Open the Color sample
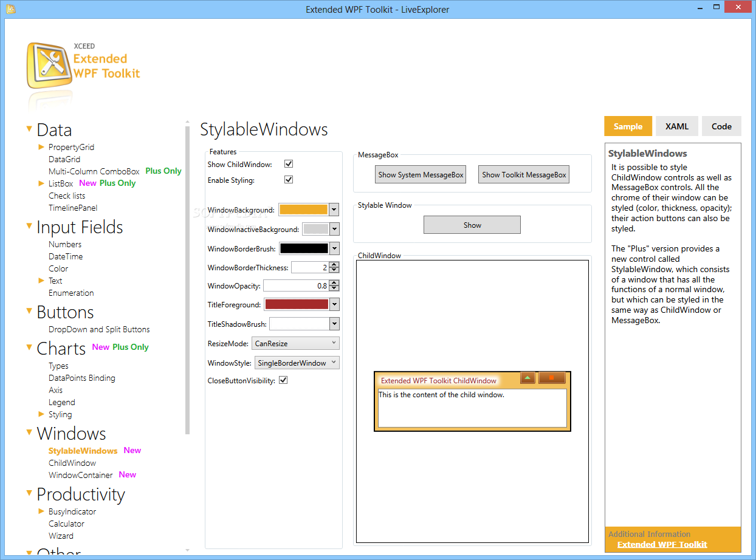 pos(58,268)
